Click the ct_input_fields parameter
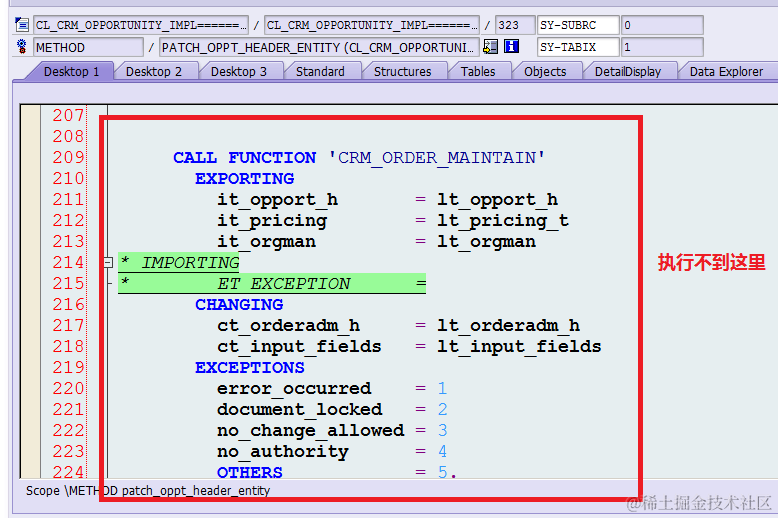 299,346
